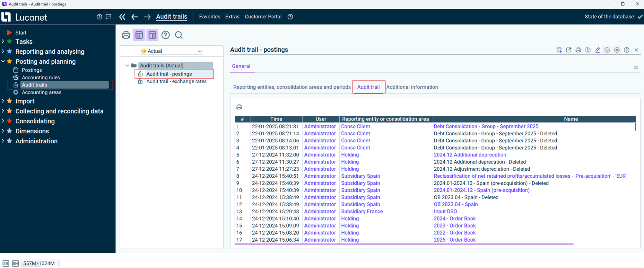The height and width of the screenshot is (268, 644).
Task: Close the Audit trail - postings detail view
Action: pyautogui.click(x=636, y=50)
